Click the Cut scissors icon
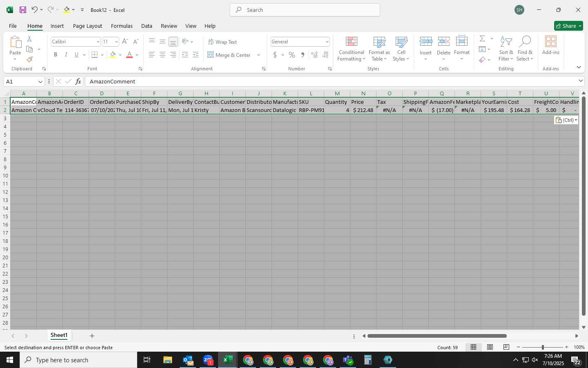The image size is (588, 368). click(x=29, y=39)
